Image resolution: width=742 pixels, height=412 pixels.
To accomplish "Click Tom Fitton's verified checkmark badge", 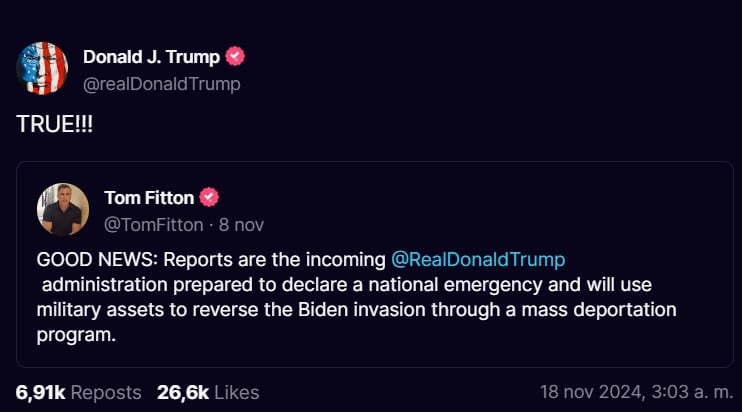I will [210, 197].
